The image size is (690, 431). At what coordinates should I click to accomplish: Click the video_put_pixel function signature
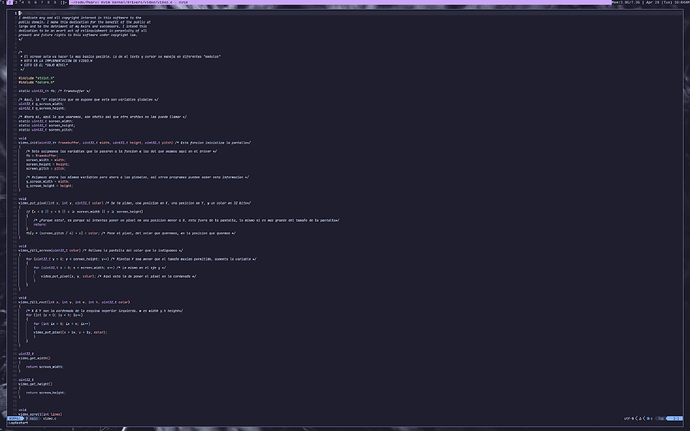point(61,203)
